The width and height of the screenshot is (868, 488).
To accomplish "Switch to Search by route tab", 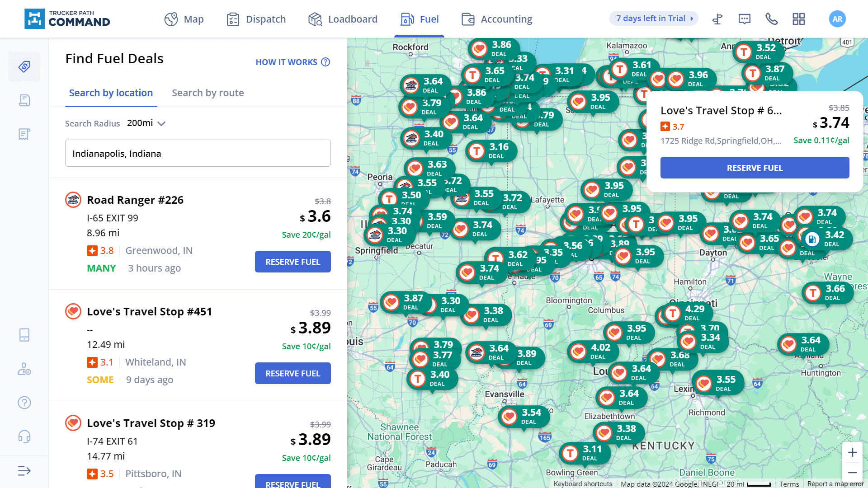I will click(x=208, y=93).
